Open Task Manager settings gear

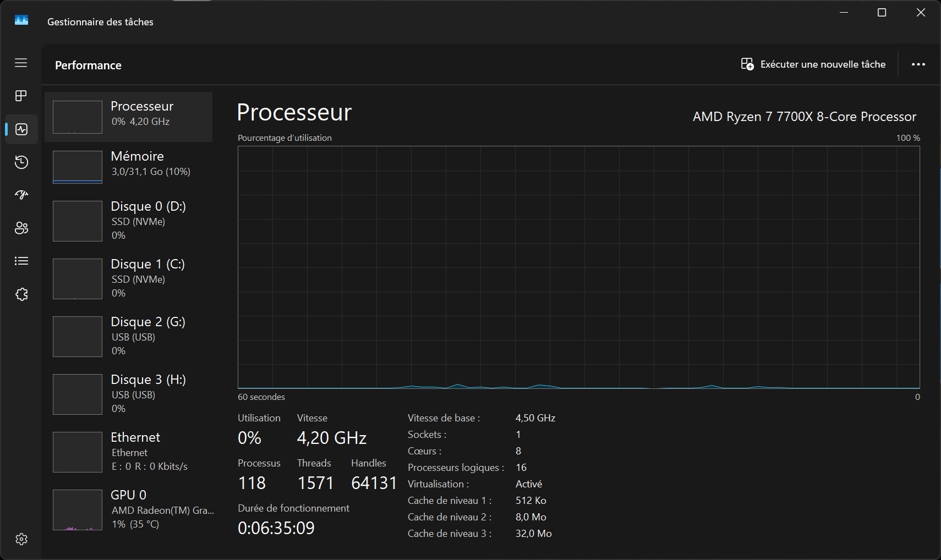pyautogui.click(x=21, y=539)
